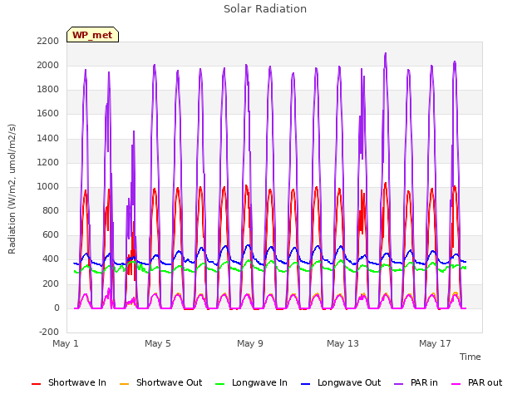Click the highest PAR in peak above 2000
This screenshot has height=399, width=532.
[386, 54]
